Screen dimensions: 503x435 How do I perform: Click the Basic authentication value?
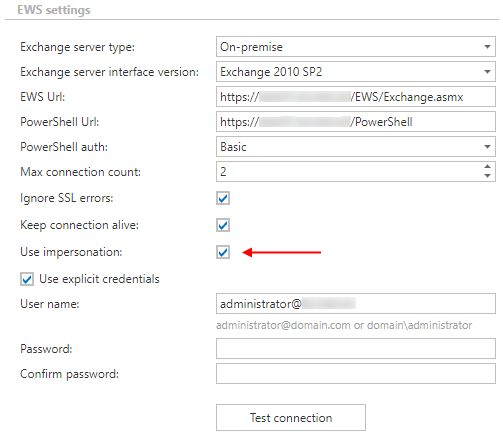click(x=233, y=147)
